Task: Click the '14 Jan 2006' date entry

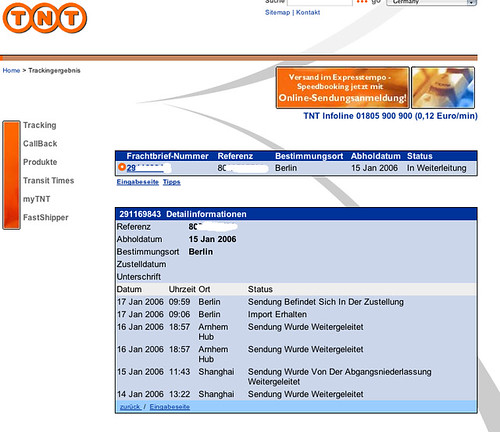Action: click(x=140, y=394)
